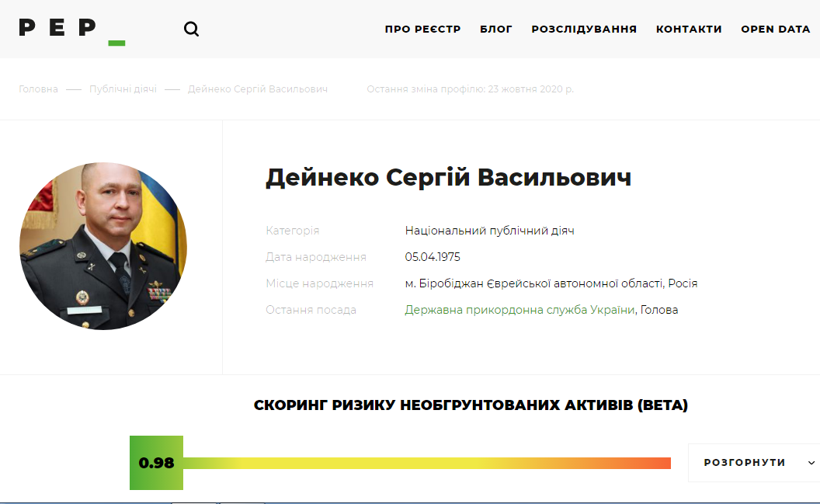The height and width of the screenshot is (504, 820).
Task: Click the search magnifier icon
Action: [191, 30]
